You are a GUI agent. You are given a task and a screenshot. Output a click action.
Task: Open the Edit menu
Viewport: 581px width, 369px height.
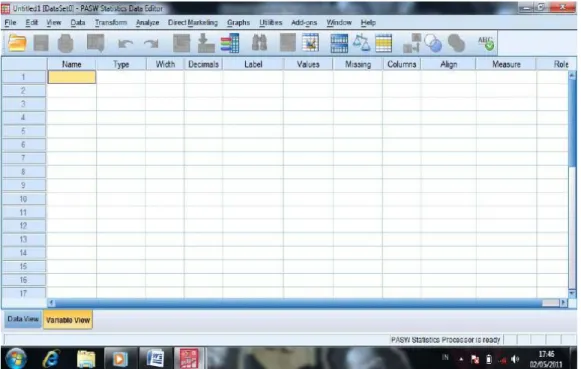tap(31, 23)
